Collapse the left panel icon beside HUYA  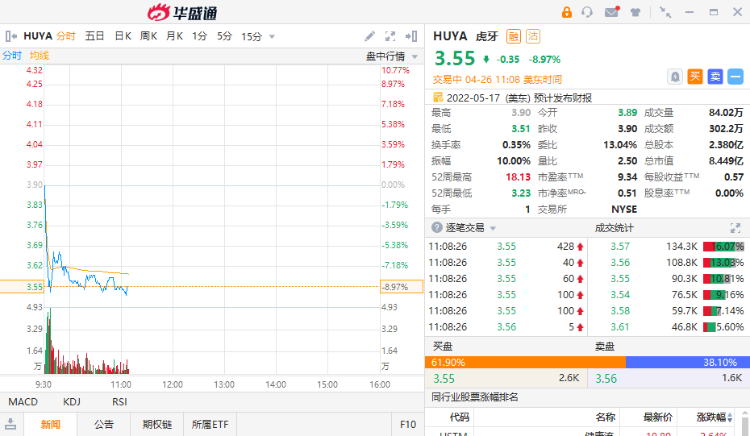(10, 36)
